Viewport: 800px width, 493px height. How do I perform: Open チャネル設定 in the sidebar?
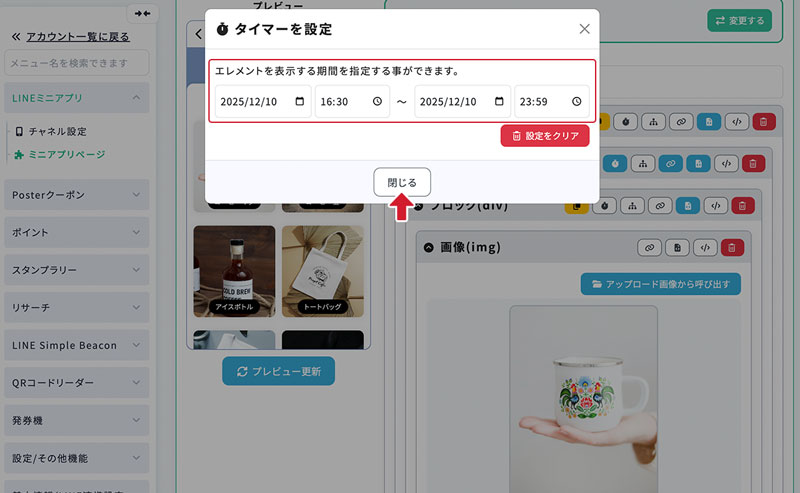coord(57,131)
